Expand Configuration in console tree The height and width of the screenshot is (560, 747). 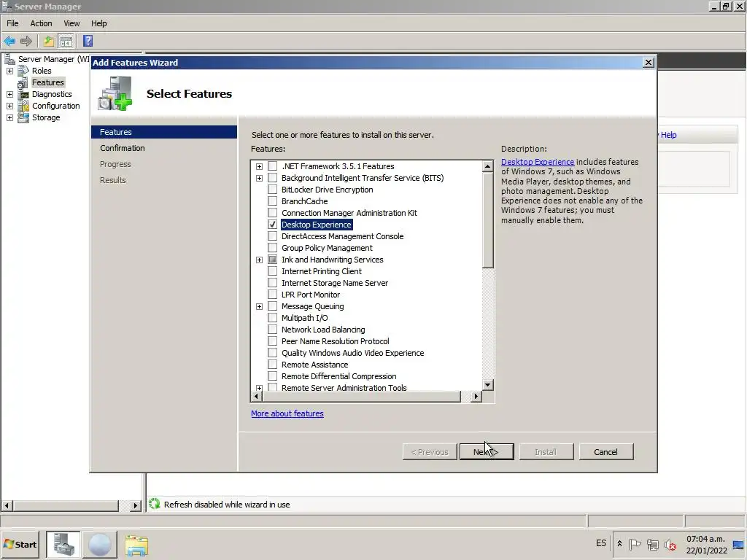pos(9,106)
